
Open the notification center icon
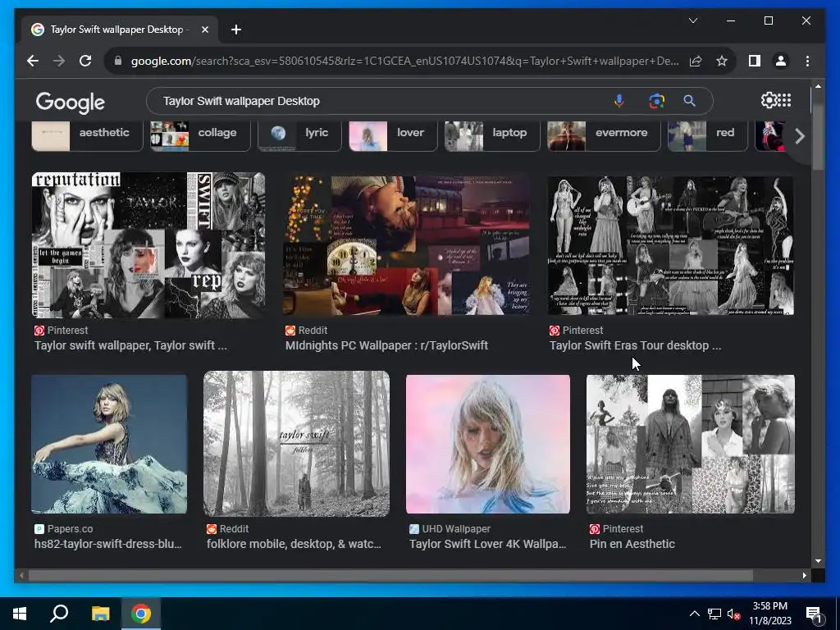click(x=815, y=614)
